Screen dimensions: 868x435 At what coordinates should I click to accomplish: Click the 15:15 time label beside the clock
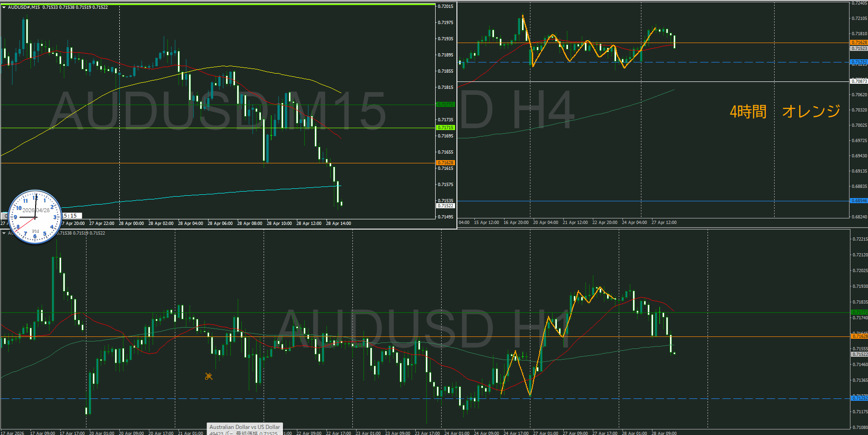tap(71, 216)
